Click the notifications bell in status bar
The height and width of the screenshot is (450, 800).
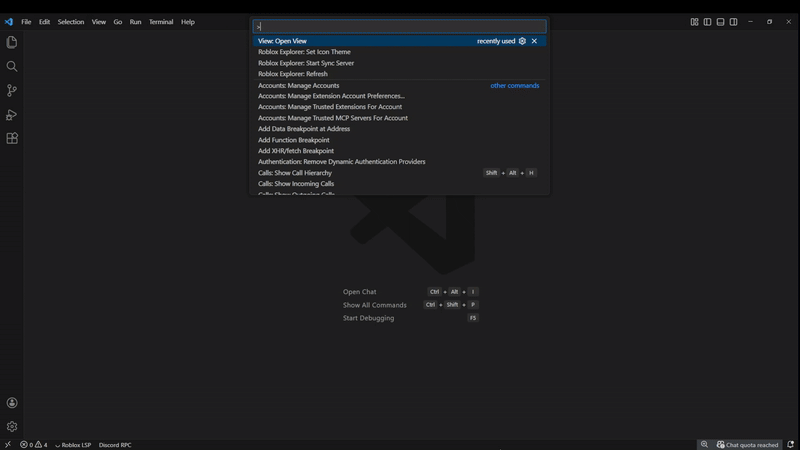click(790, 444)
